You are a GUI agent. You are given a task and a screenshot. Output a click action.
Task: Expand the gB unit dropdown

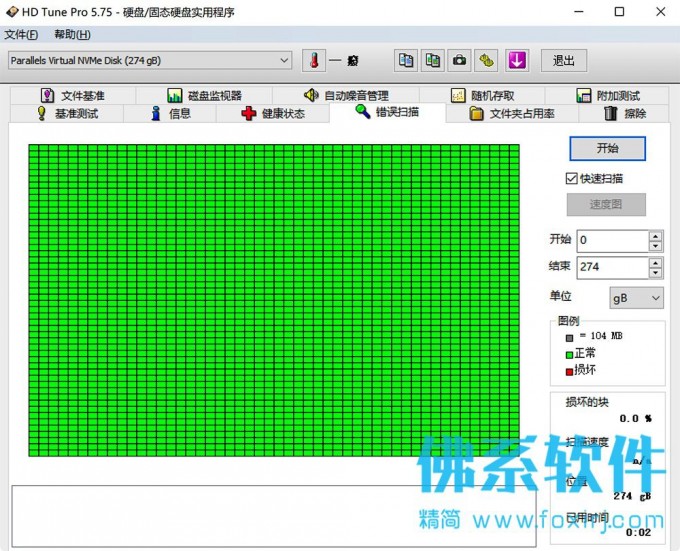[636, 298]
